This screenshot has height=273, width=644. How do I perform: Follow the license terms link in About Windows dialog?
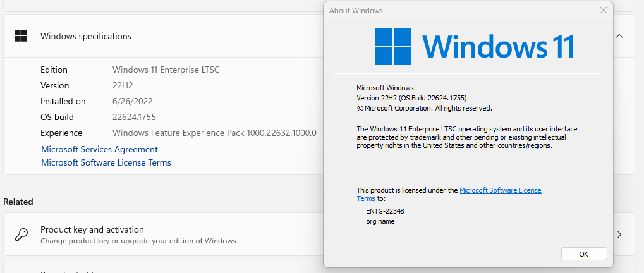500,190
